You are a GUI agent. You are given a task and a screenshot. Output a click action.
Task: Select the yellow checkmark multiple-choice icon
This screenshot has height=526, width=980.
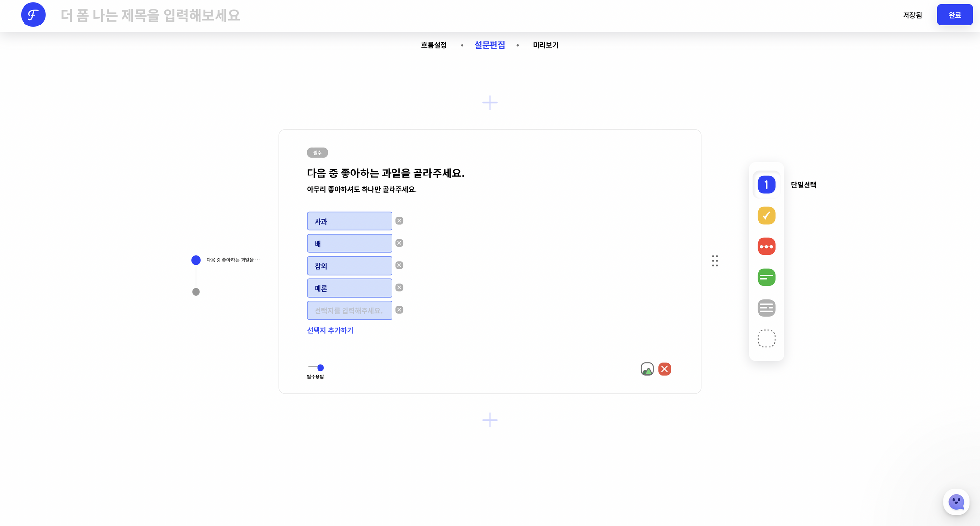[x=766, y=216]
